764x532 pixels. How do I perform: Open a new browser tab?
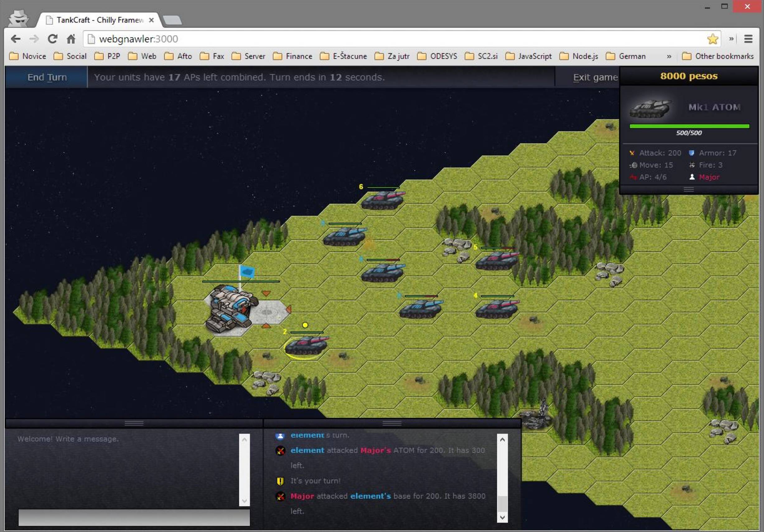[172, 20]
